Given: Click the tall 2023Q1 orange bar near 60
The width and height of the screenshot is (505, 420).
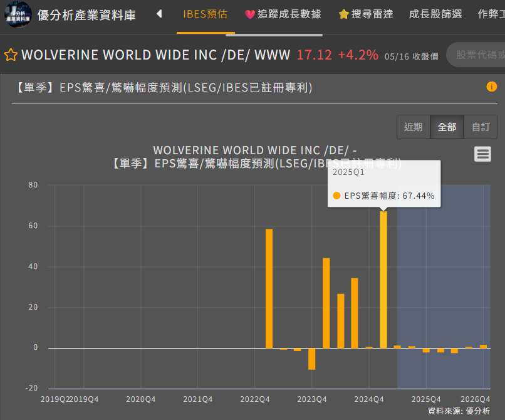Looking at the screenshot, I should click(269, 288).
